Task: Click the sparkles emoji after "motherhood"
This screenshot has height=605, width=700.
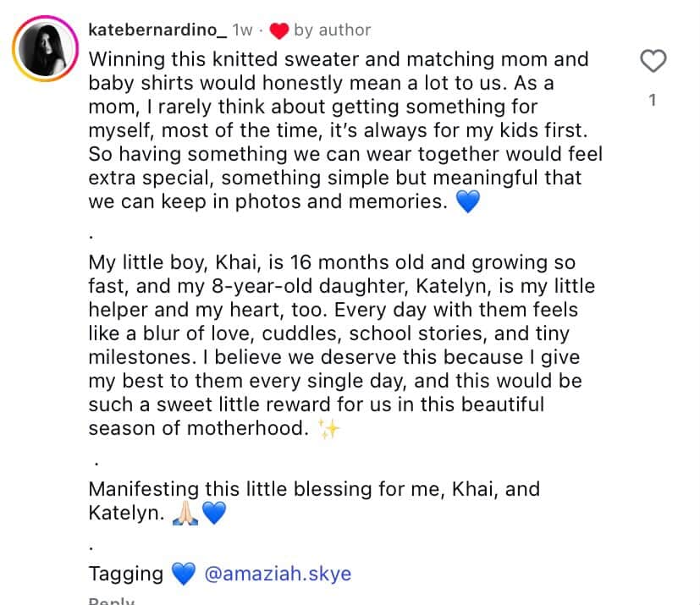Action: [x=328, y=429]
